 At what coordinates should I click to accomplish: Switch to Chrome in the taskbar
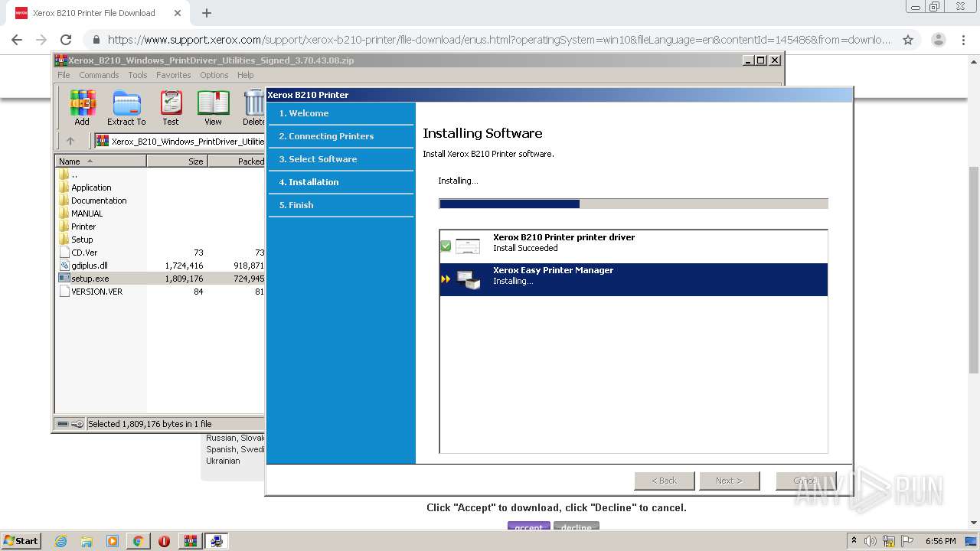tap(139, 541)
